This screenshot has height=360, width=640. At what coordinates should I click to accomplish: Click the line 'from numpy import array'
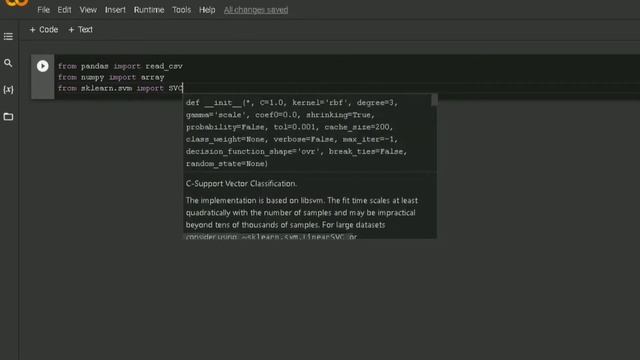pyautogui.click(x=111, y=77)
